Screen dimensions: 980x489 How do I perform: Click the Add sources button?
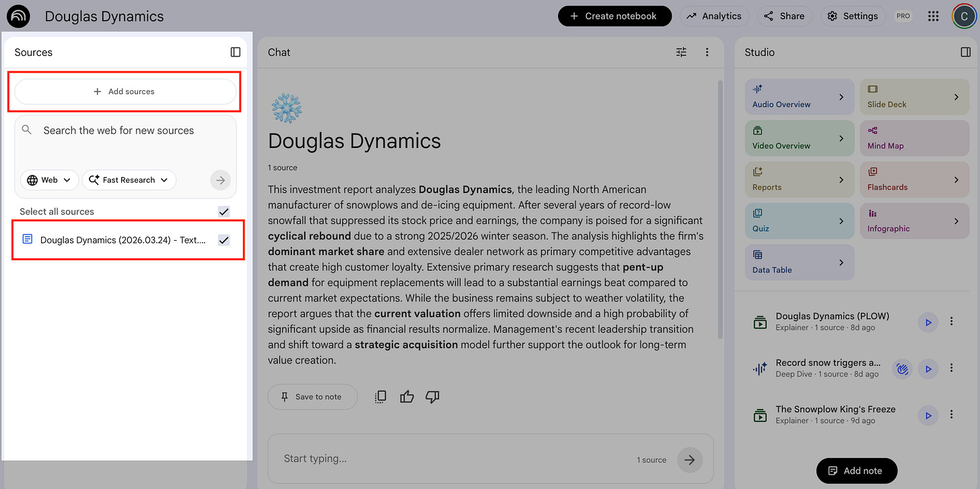coord(125,91)
